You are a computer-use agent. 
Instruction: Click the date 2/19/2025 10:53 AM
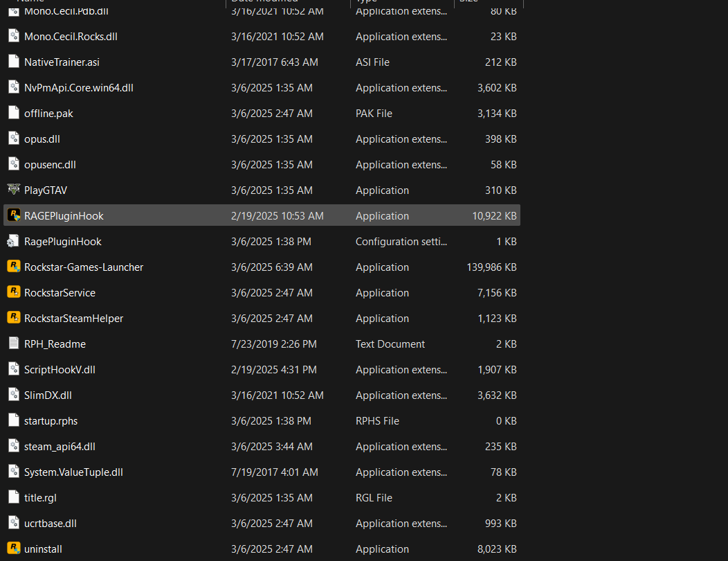coord(277,215)
